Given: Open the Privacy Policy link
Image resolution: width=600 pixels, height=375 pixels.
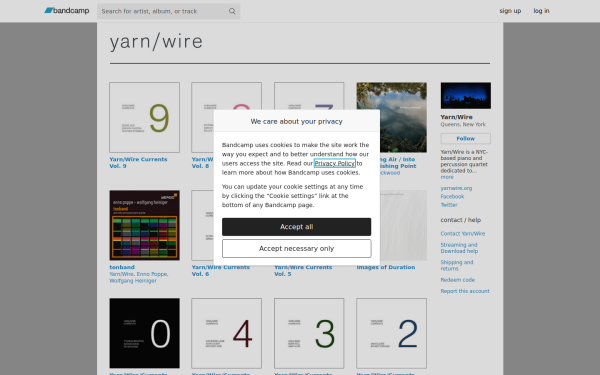Looking at the screenshot, I should click(x=334, y=163).
